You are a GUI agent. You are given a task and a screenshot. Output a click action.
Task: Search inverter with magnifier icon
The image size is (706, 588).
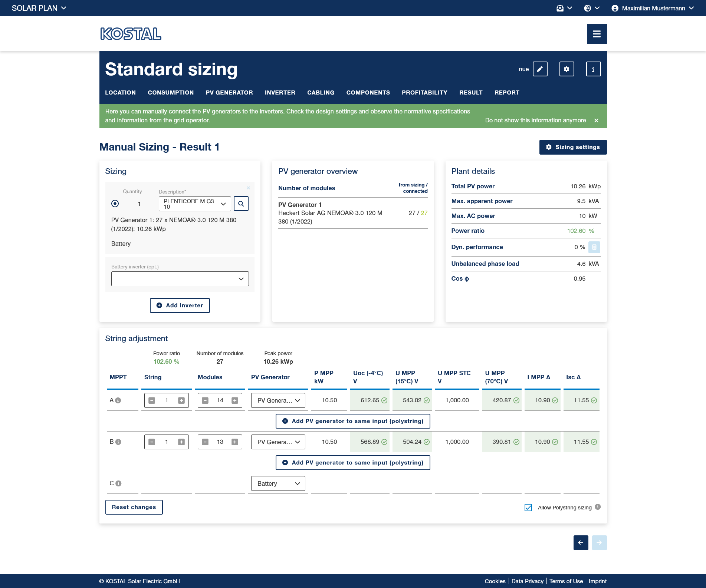pos(241,204)
